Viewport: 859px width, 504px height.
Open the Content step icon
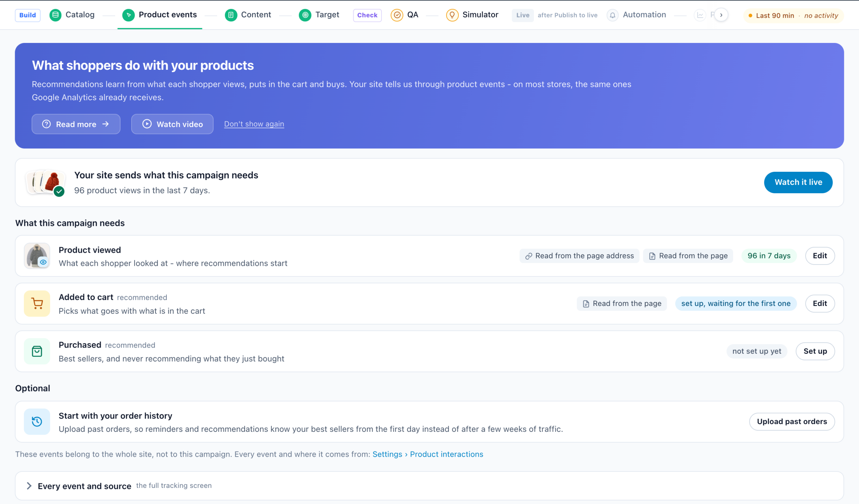click(231, 15)
